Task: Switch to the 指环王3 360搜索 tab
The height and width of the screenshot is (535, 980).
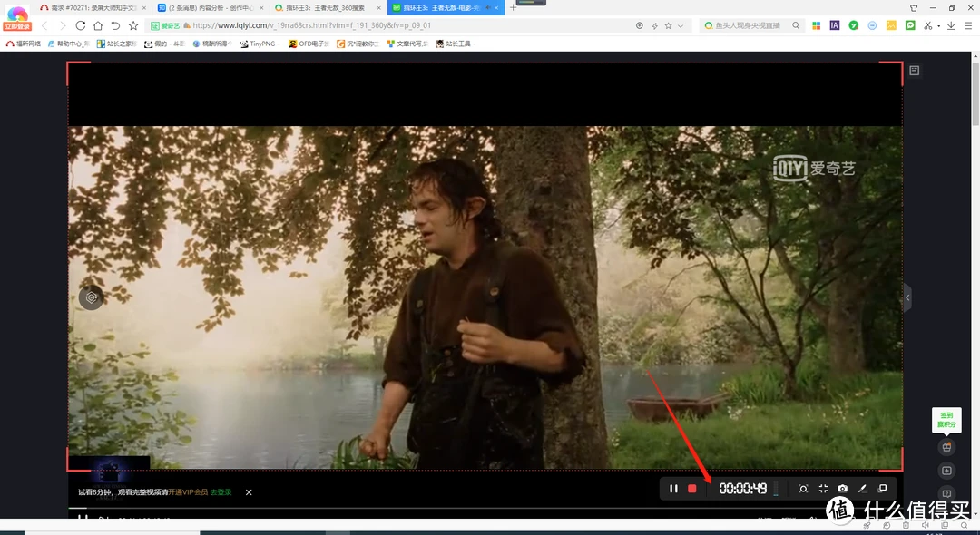Action: (x=328, y=7)
